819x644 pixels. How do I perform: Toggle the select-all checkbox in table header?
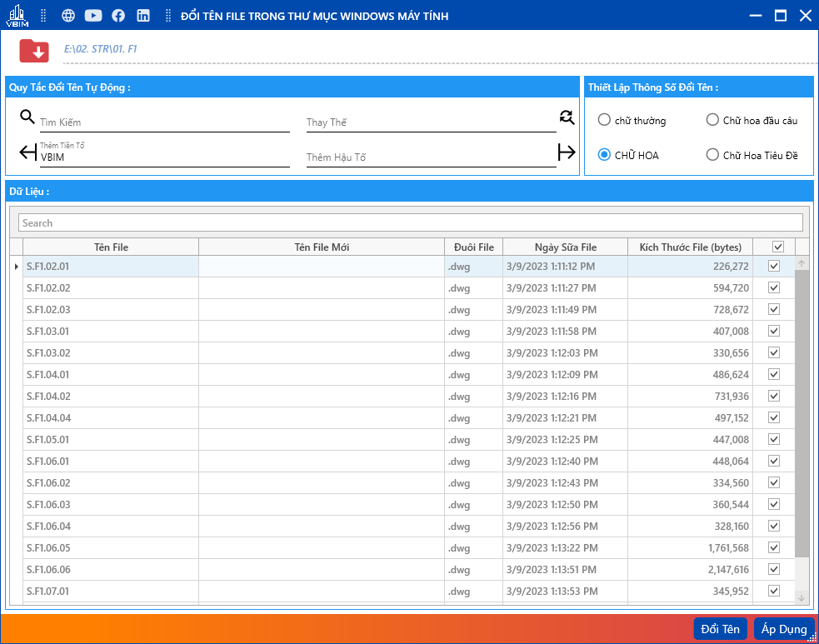click(778, 247)
